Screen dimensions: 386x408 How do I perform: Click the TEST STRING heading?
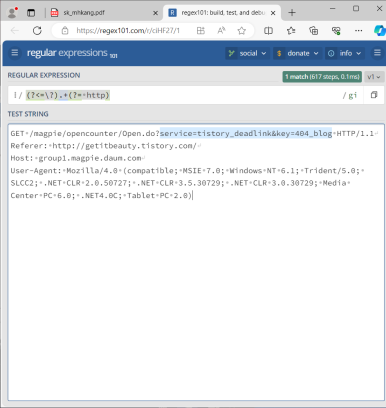click(x=28, y=114)
